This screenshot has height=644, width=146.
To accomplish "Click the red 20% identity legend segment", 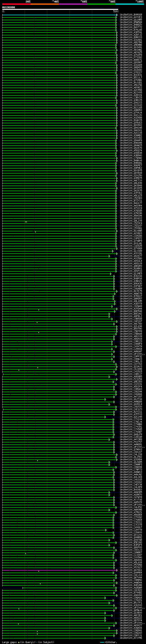I will 16,4.
